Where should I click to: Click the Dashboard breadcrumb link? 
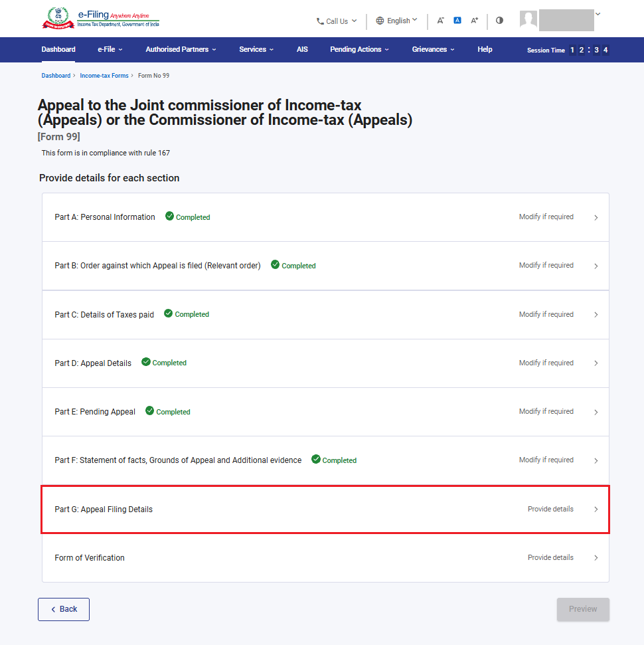(56, 76)
